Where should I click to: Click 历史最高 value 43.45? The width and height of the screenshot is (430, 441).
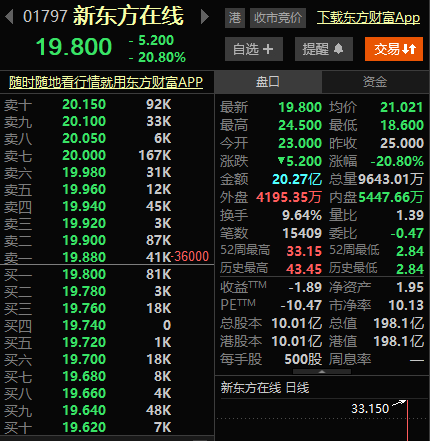pyautogui.click(x=304, y=269)
